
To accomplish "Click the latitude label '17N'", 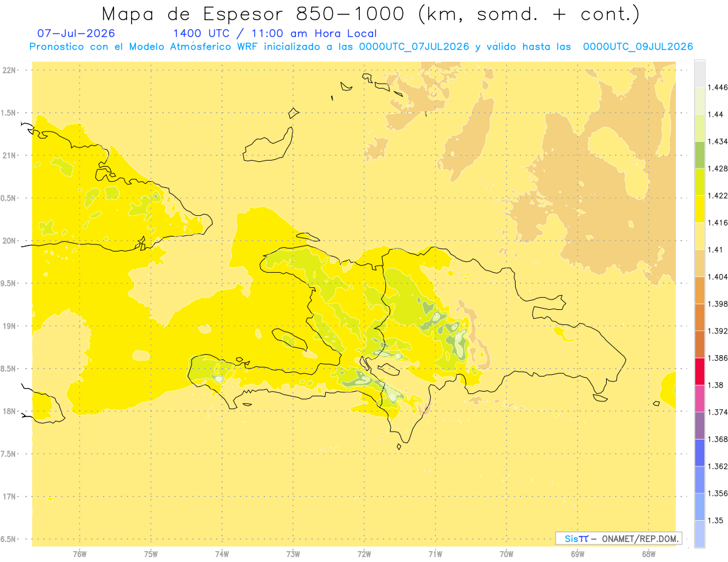I will pyautogui.click(x=10, y=497).
